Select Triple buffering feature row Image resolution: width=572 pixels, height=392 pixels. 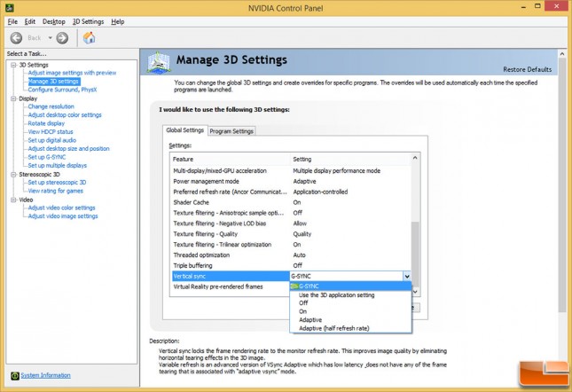coord(292,265)
